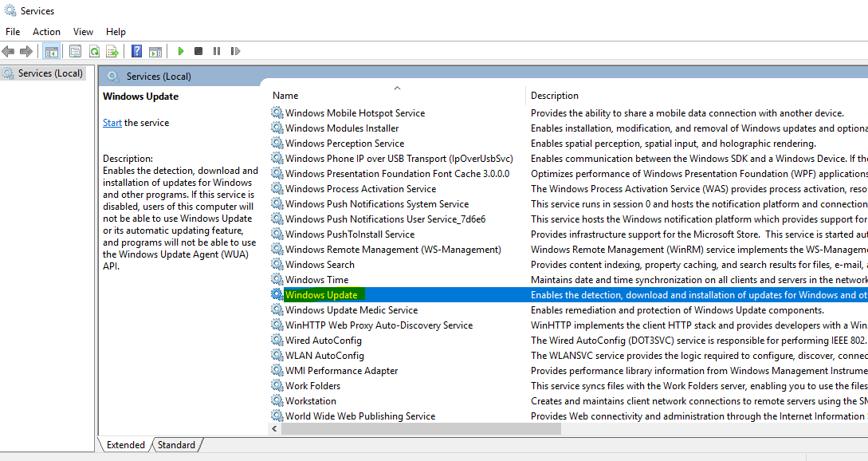Screen dimensions: 868x461
Task: Open the Properties toolbar icon
Action: point(75,52)
